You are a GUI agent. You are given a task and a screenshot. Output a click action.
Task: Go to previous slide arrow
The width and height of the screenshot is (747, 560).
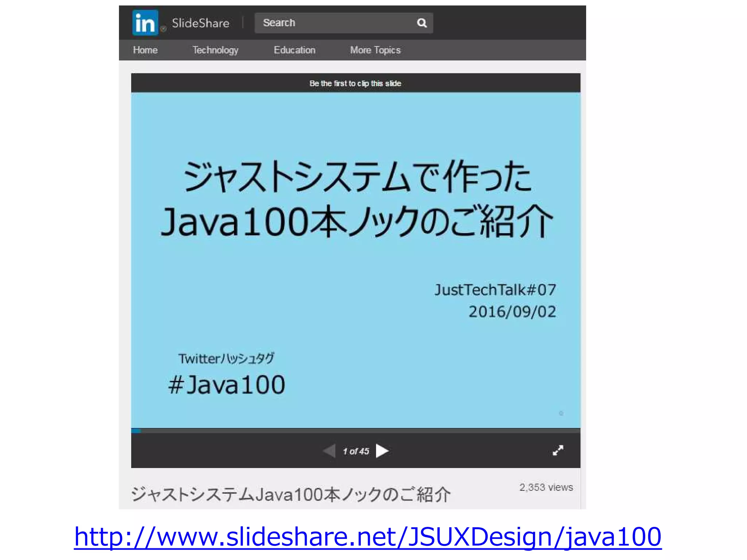click(x=329, y=451)
